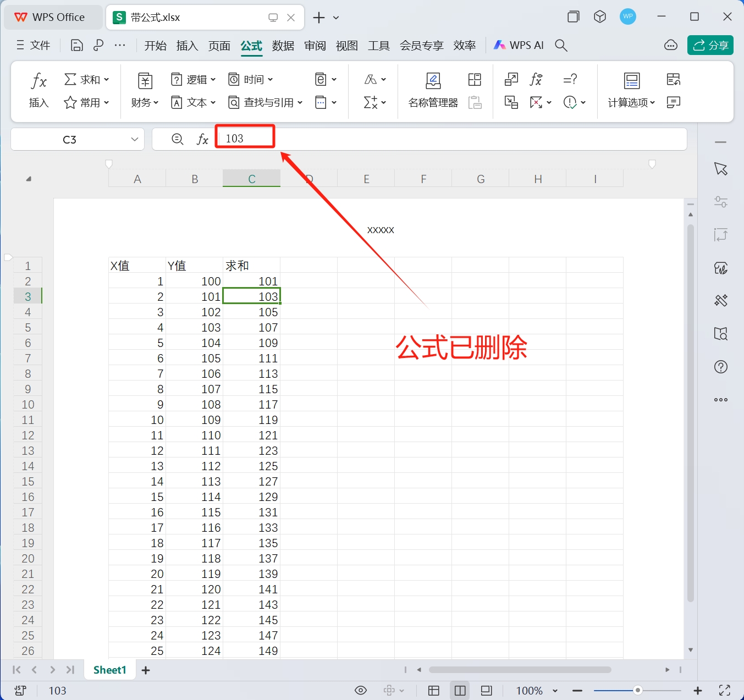Toggle the eye protection mode icon
Image resolution: width=744 pixels, height=700 pixels.
click(361, 690)
